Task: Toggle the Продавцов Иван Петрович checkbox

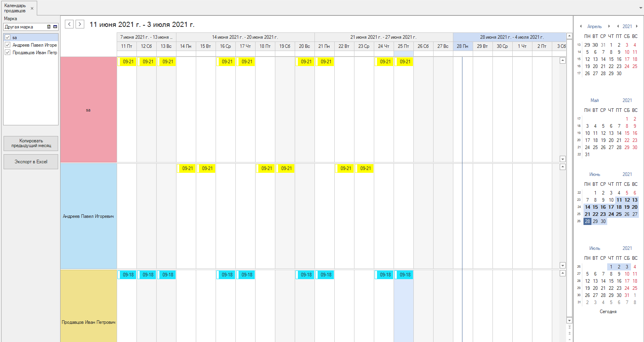Action: coord(8,52)
